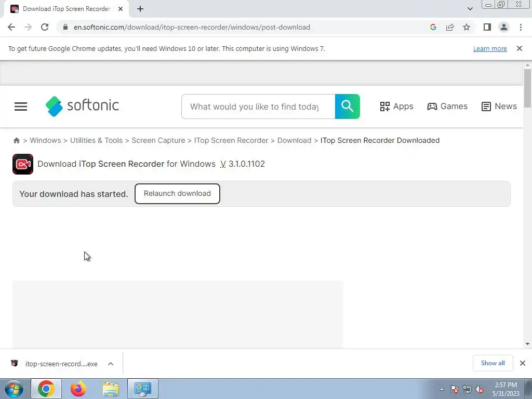Click the scrollbar down arrow
Image resolution: width=532 pixels, height=399 pixels.
pyautogui.click(x=527, y=344)
